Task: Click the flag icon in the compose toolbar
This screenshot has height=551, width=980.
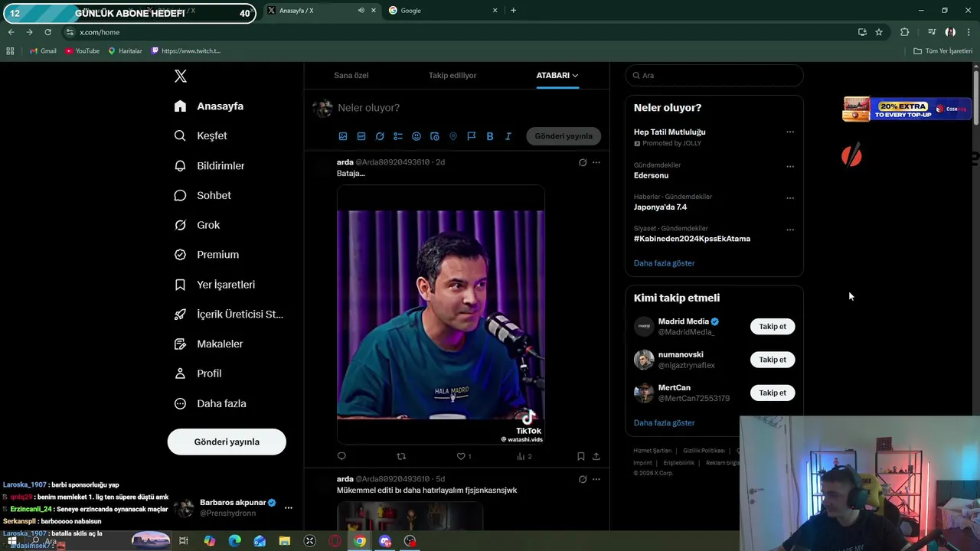Action: [472, 136]
